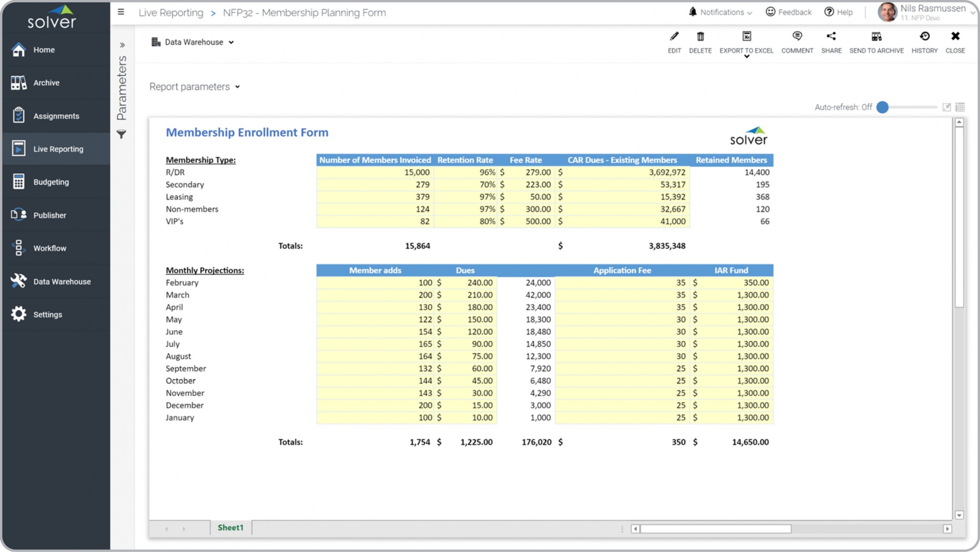The image size is (980, 552).
Task: Click the R/DR members invoiced cell
Action: point(375,173)
